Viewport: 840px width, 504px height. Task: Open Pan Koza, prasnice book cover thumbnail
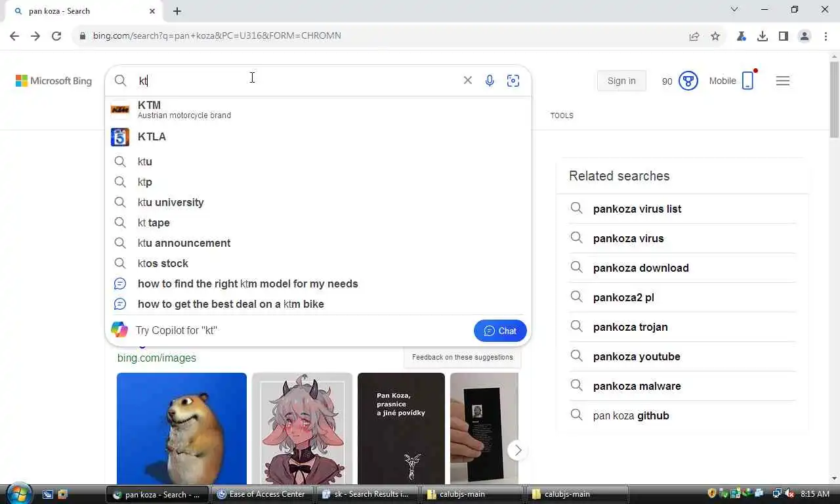point(401,429)
